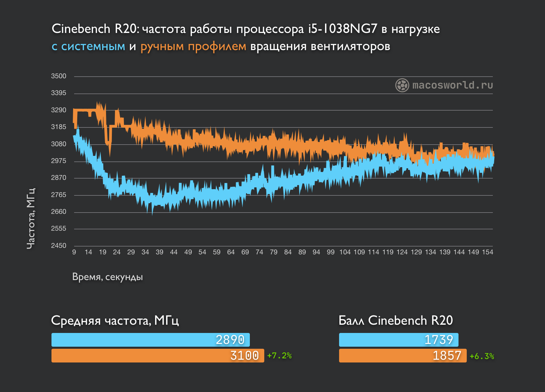Click the blue 2890 average frequency bar
Screen dimensions: 545x392
(151, 340)
